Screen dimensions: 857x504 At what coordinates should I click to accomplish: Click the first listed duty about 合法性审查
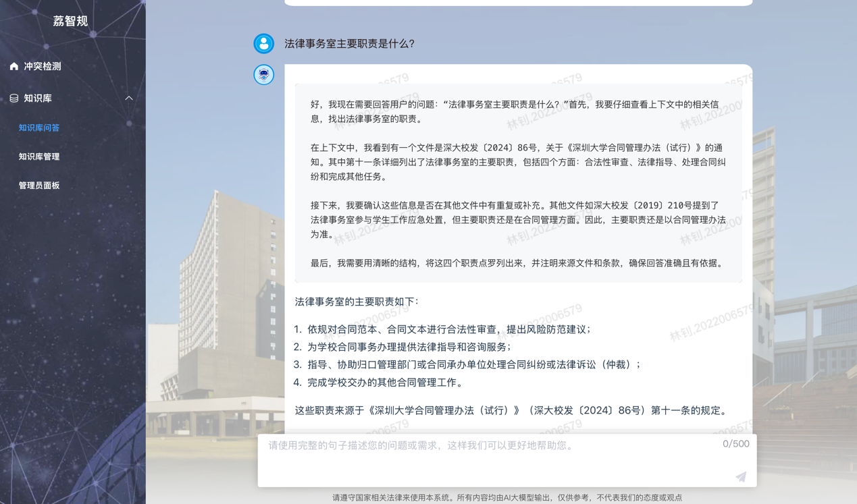pos(448,329)
